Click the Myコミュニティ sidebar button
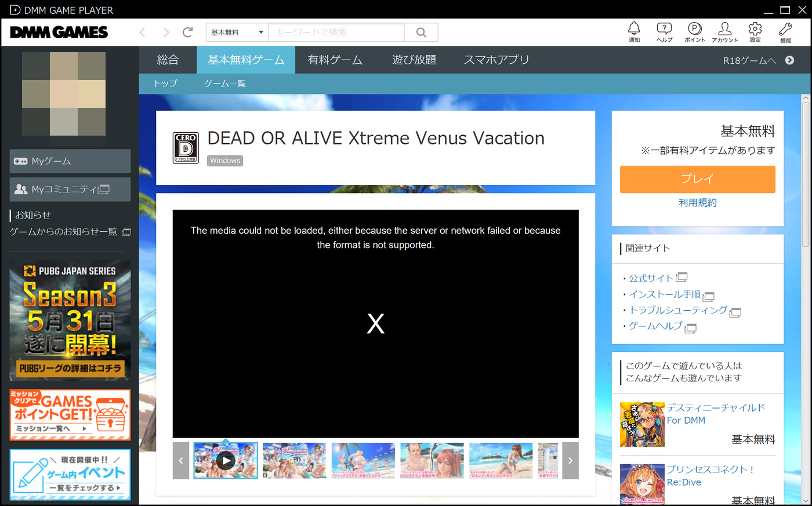 pyautogui.click(x=70, y=190)
